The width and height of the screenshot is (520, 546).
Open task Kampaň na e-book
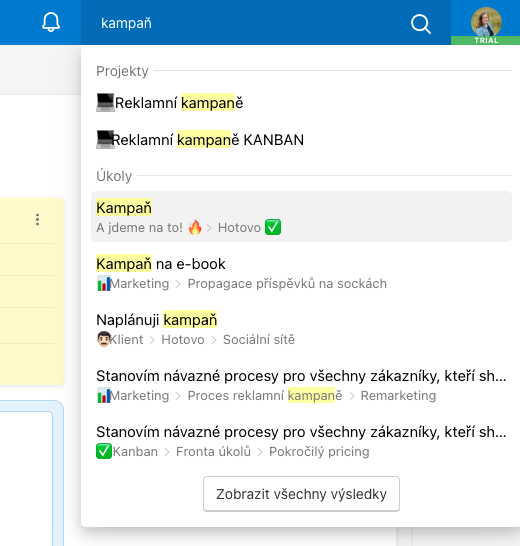coord(301,273)
